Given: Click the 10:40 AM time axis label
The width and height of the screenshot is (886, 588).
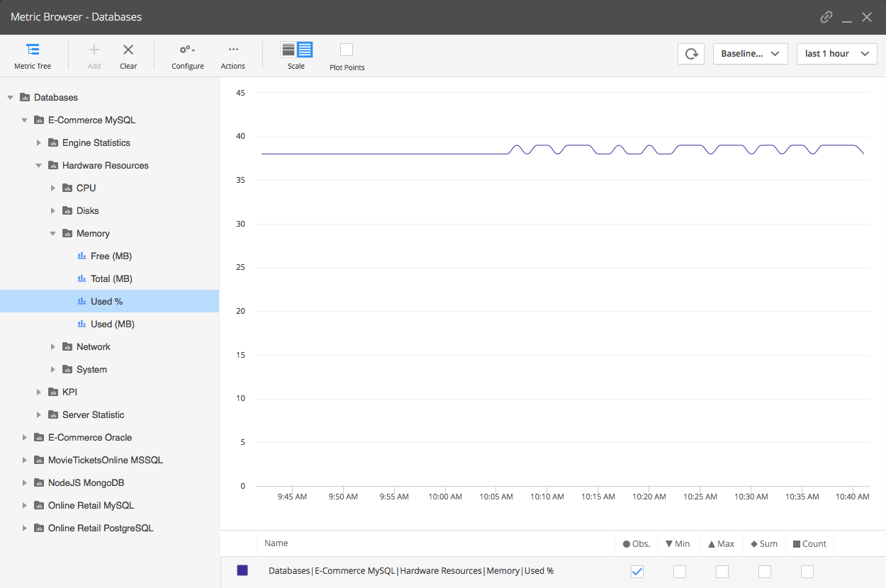Looking at the screenshot, I should tap(853, 497).
